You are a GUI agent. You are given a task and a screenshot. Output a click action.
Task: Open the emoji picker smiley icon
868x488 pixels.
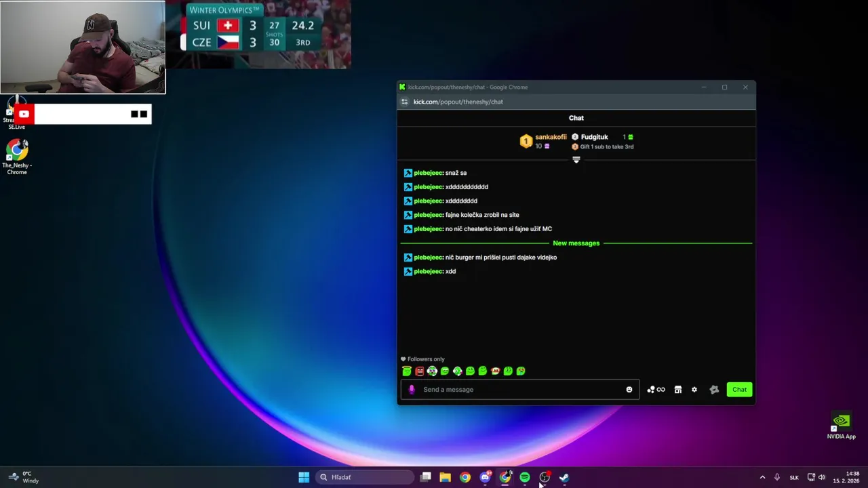coord(629,390)
